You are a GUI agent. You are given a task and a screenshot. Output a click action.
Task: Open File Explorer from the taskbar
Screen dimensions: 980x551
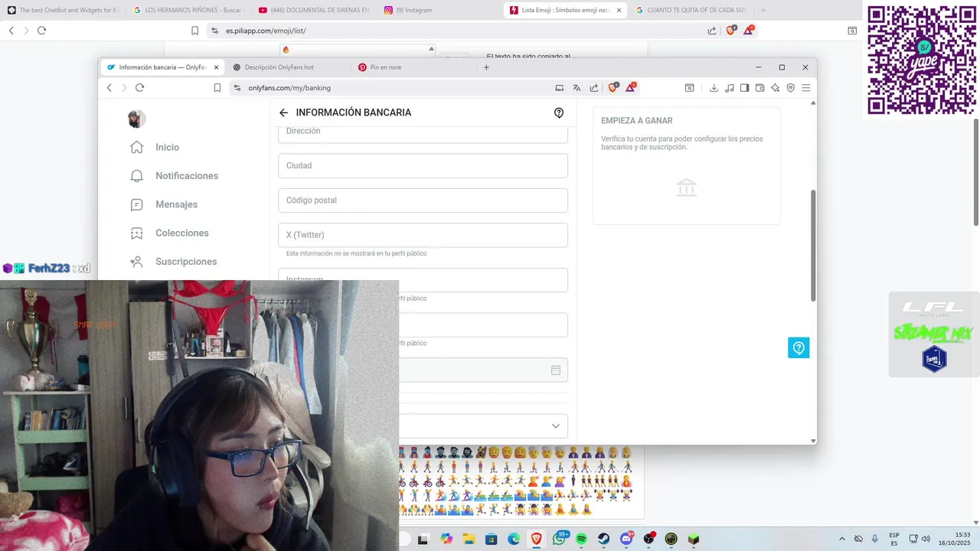point(469,539)
